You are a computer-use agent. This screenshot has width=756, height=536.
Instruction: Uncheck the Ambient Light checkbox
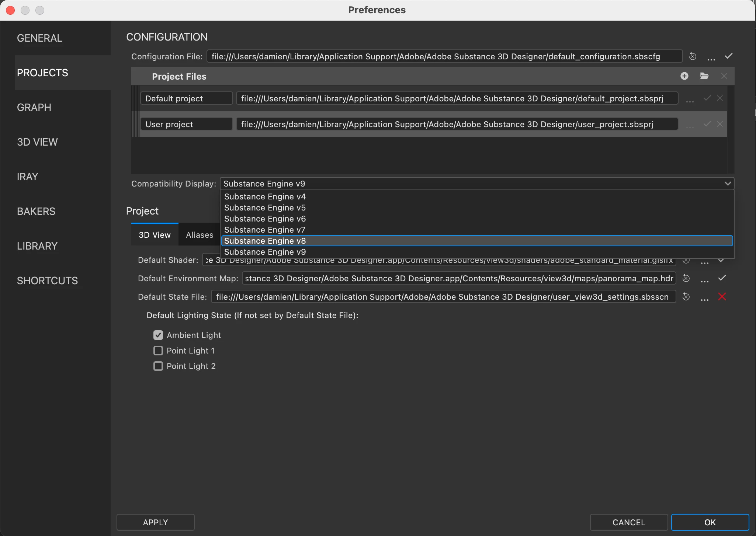click(158, 335)
